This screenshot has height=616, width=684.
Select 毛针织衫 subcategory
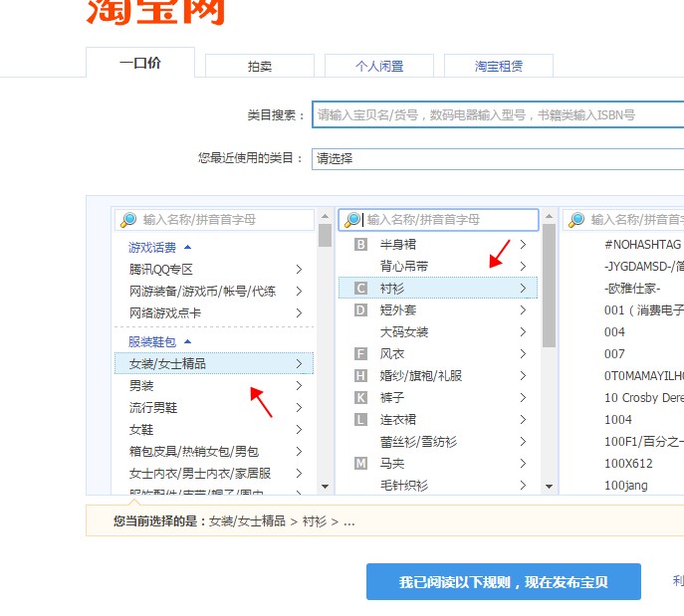point(438,486)
